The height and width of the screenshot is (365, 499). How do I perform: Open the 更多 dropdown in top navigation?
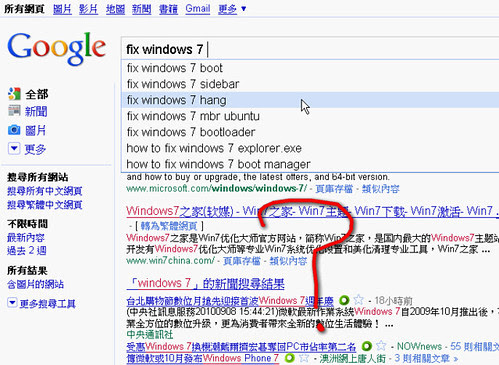pyautogui.click(x=232, y=9)
